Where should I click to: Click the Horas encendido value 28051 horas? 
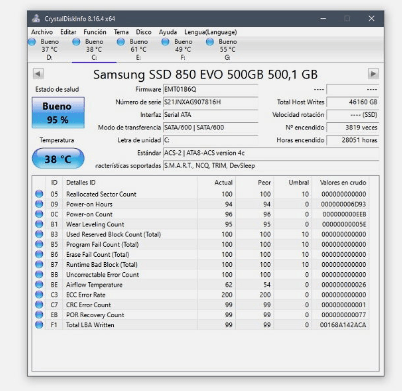352,140
